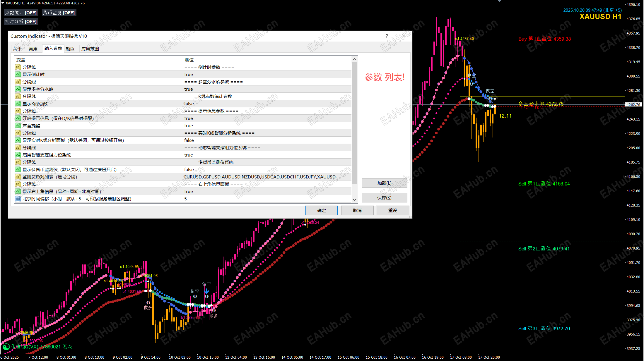
Task: Click the boolean icon beside 显示K线点数
Action: tap(18, 104)
